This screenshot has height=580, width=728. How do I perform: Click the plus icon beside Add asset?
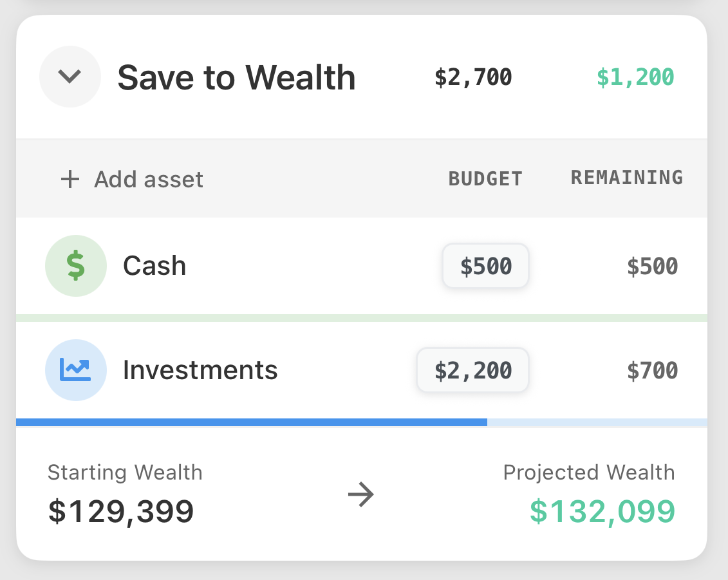point(70,179)
